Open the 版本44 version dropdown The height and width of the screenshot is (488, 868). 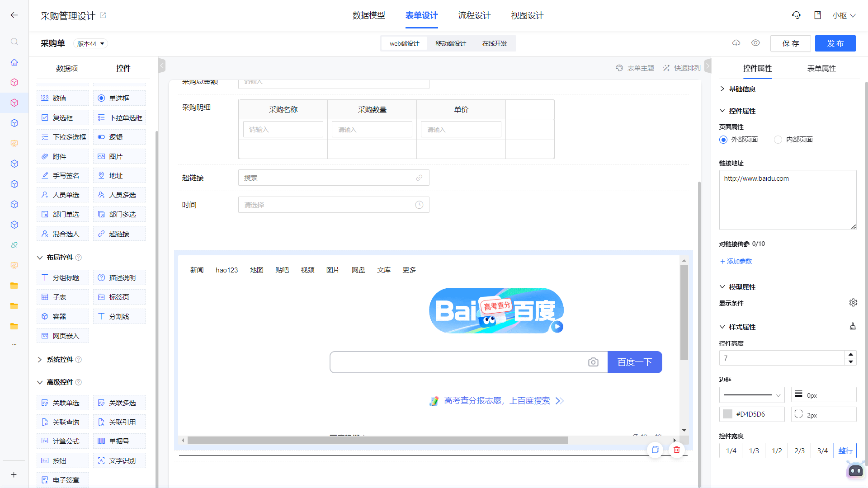[90, 44]
